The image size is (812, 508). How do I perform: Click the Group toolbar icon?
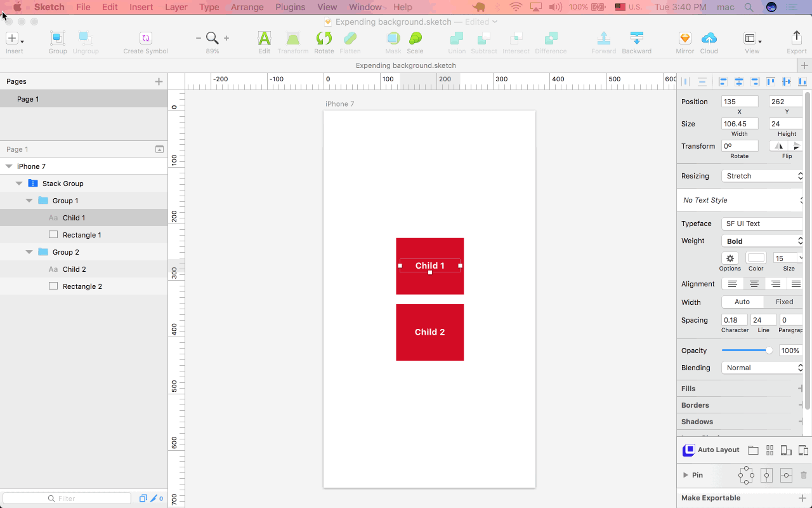[x=58, y=38]
